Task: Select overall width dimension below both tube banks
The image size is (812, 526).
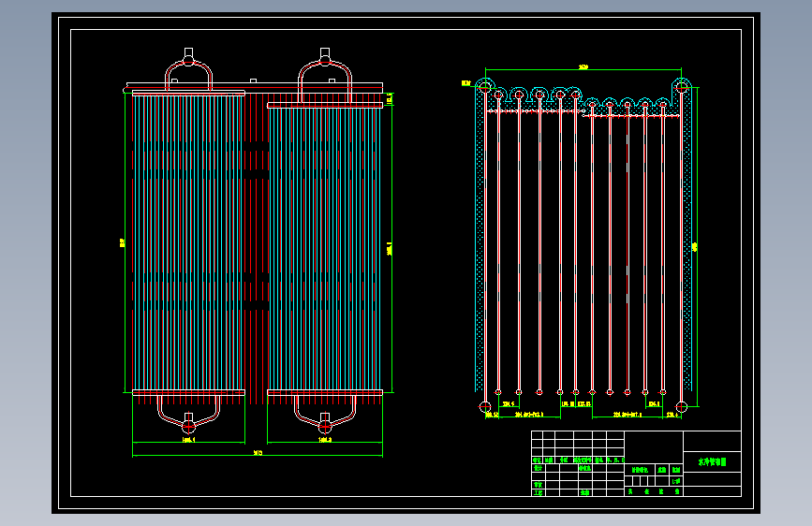Action: [258, 453]
